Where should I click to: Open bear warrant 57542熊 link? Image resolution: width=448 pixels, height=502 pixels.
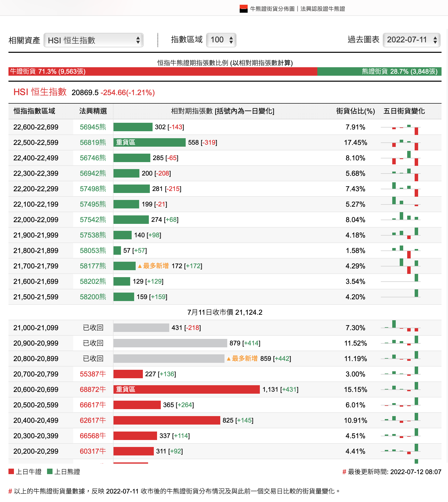coord(93,220)
